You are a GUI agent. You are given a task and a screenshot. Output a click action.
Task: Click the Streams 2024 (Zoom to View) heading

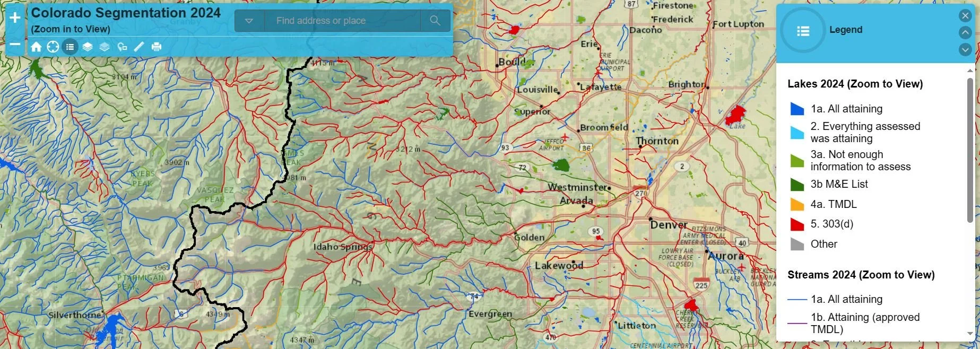point(861,275)
